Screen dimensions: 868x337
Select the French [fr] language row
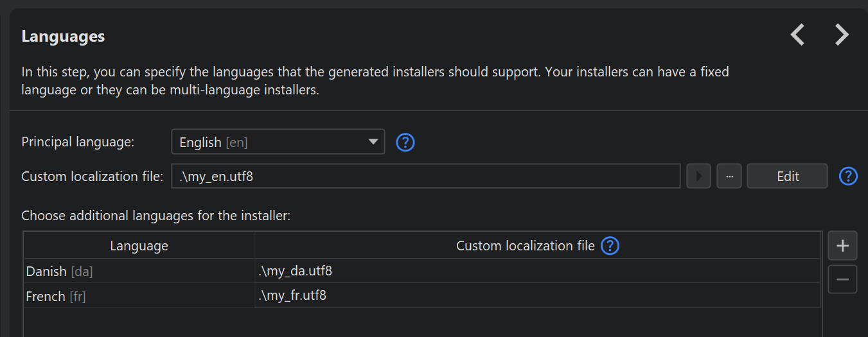click(138, 296)
